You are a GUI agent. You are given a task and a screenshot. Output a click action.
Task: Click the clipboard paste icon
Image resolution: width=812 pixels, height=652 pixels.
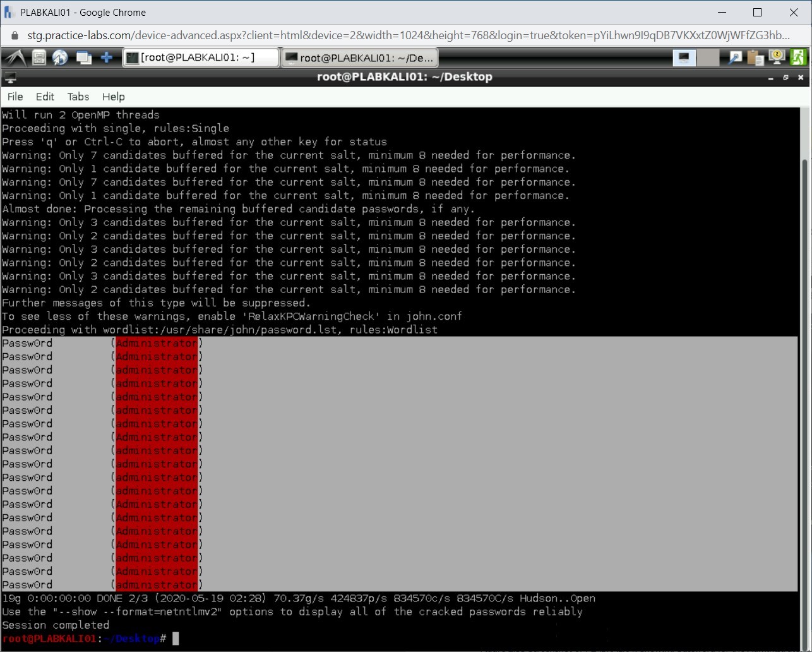click(755, 57)
